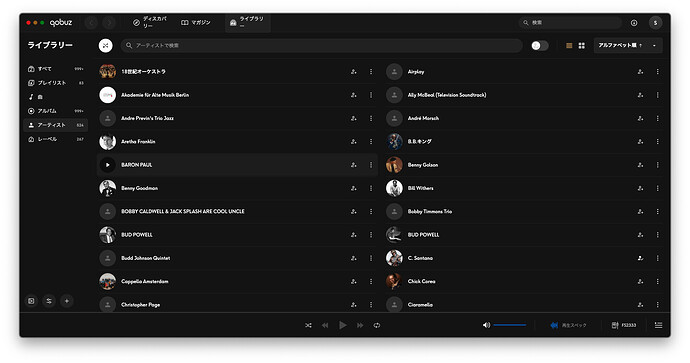Toggle shuffle in the playback bar

308,325
